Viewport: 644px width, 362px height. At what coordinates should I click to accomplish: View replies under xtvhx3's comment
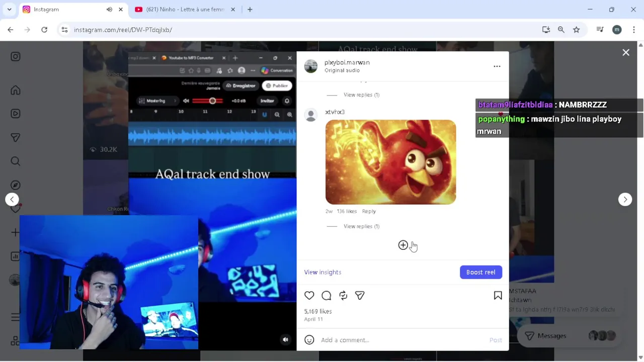[x=361, y=226]
